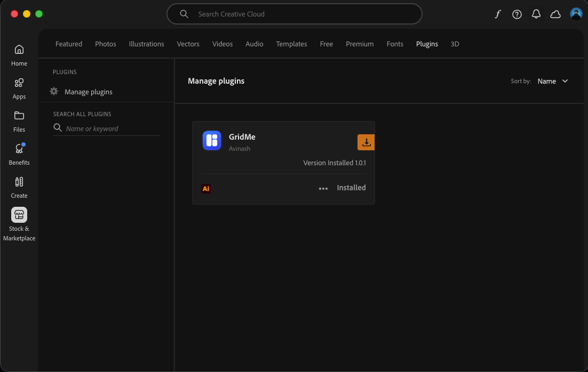Click the SEARCH ALL PLUGINS label
The height and width of the screenshot is (372, 588).
(82, 114)
